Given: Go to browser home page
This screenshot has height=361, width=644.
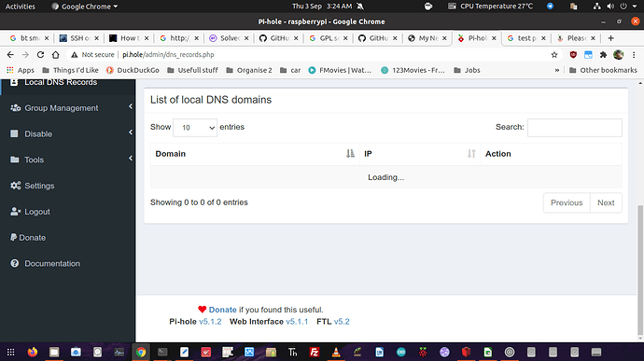Looking at the screenshot, I should (55, 55).
